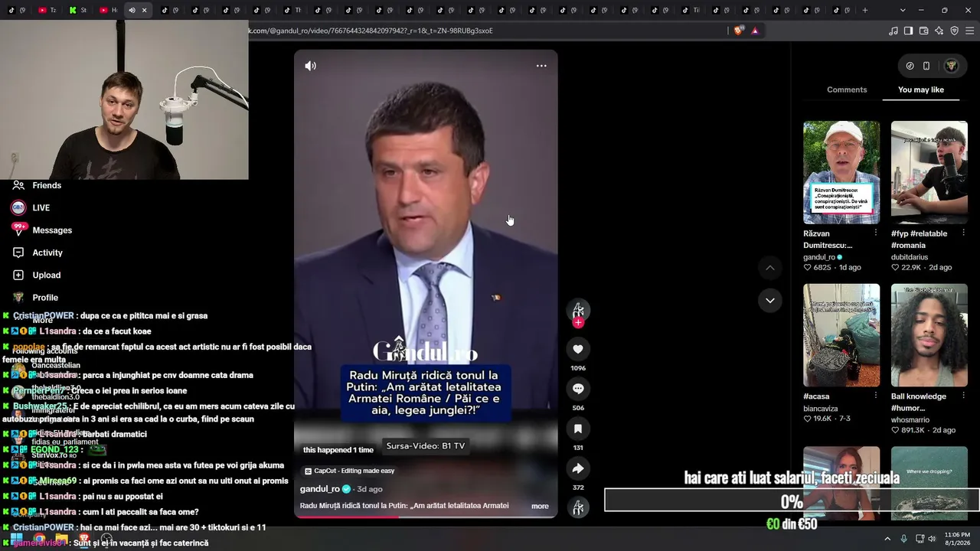Open the Brave VPN shield icon
980x551 pixels.
click(954, 31)
